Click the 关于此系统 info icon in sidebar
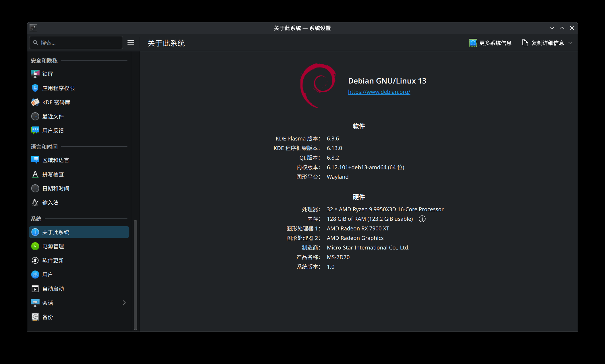Image resolution: width=605 pixels, height=364 pixels. (x=35, y=232)
